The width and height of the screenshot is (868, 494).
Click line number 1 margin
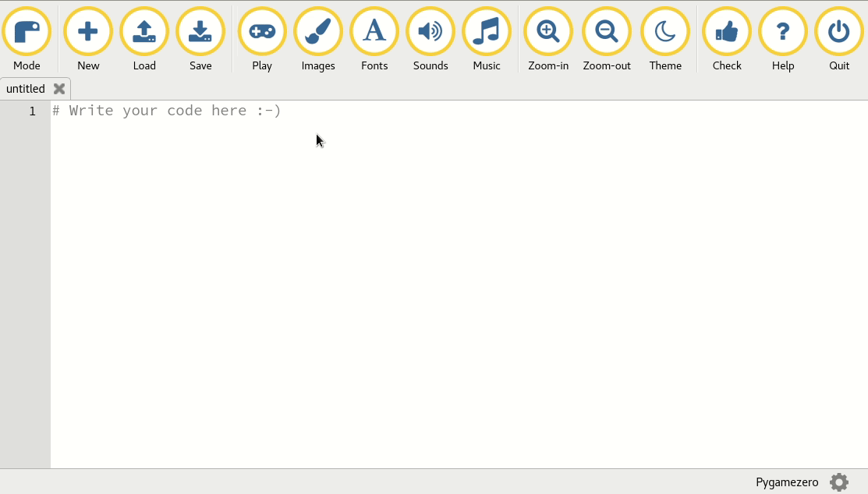point(32,111)
